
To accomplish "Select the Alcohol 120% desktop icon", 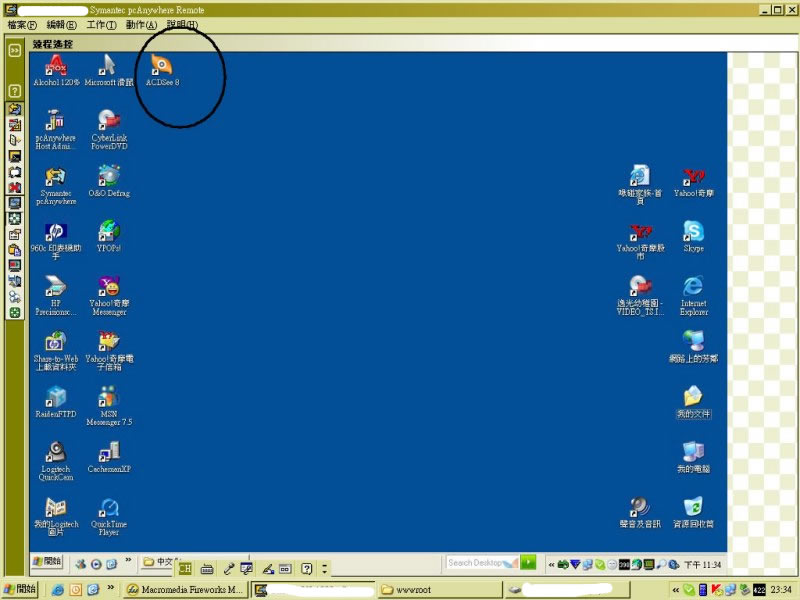I will pos(56,66).
